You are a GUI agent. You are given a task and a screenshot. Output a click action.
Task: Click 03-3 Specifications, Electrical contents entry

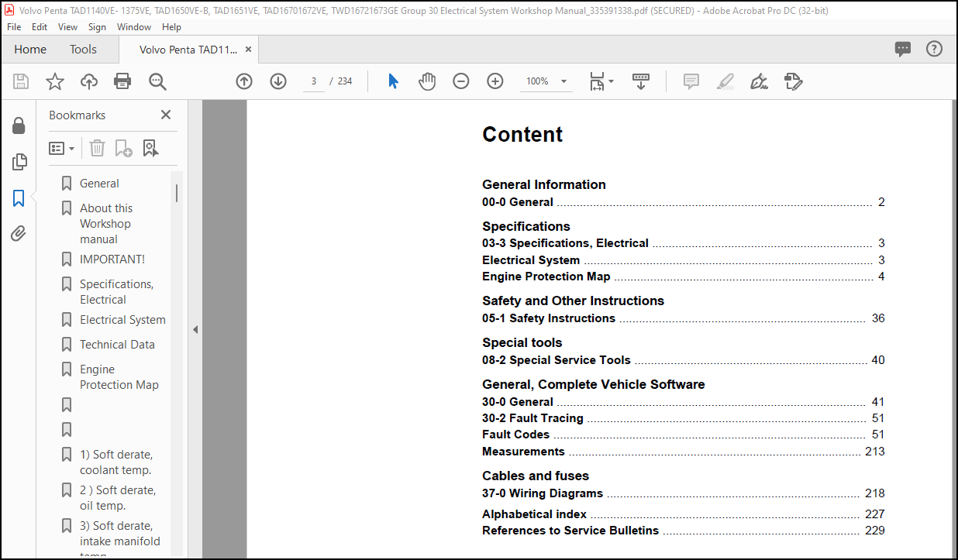tap(683, 243)
